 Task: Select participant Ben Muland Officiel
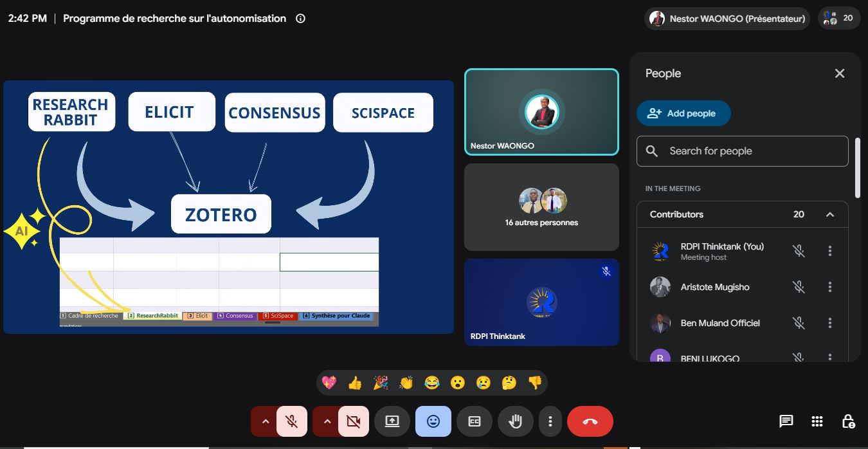tap(720, 323)
